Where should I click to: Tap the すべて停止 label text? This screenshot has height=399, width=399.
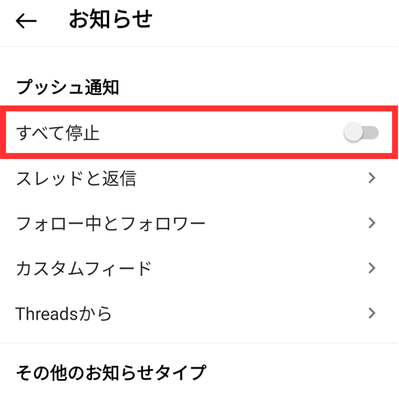click(58, 133)
